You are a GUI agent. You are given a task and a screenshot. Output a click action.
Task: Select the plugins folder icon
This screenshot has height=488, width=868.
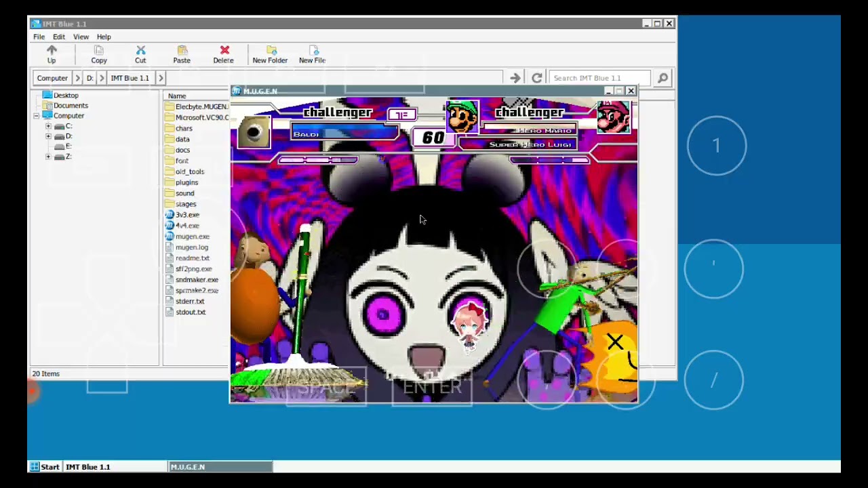click(170, 182)
